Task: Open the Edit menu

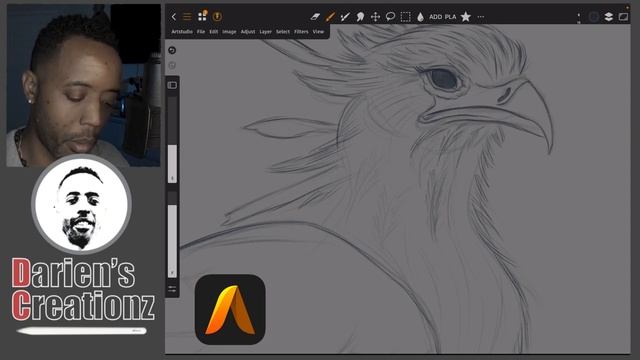Action: tap(214, 31)
